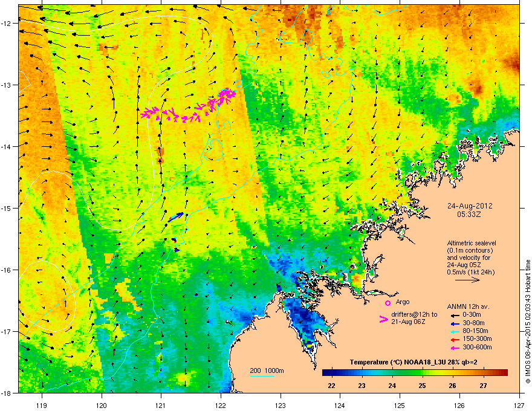Click the 0.5m/s (1kt 24h) text
Screen dimensions: 532x411
[x=470, y=272]
